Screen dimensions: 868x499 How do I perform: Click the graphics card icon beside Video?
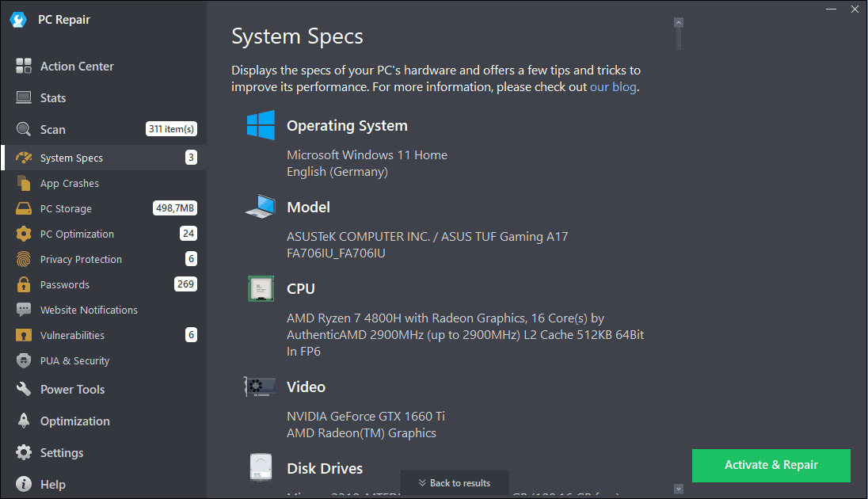point(261,387)
